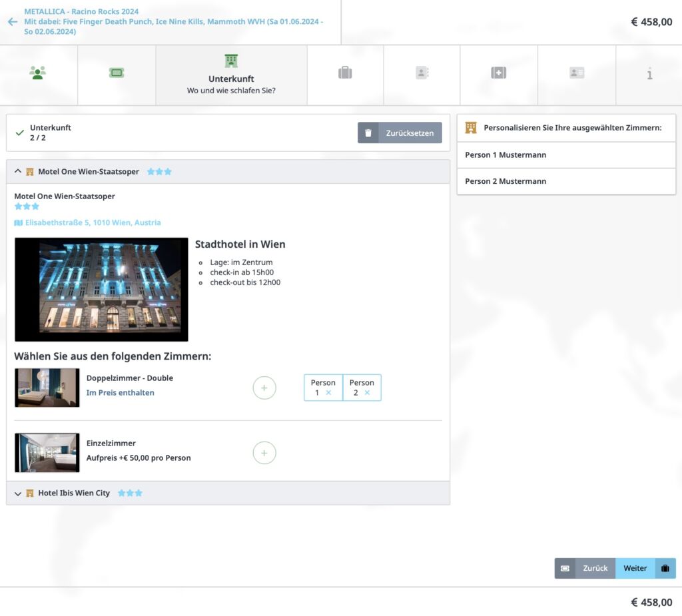
Task: Click Weiter to continue
Action: [635, 568]
